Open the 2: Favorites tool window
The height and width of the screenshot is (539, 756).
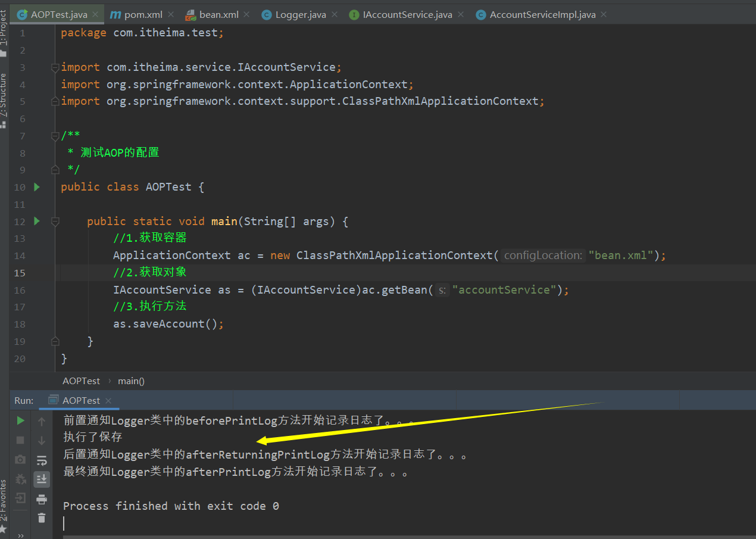click(x=4, y=505)
